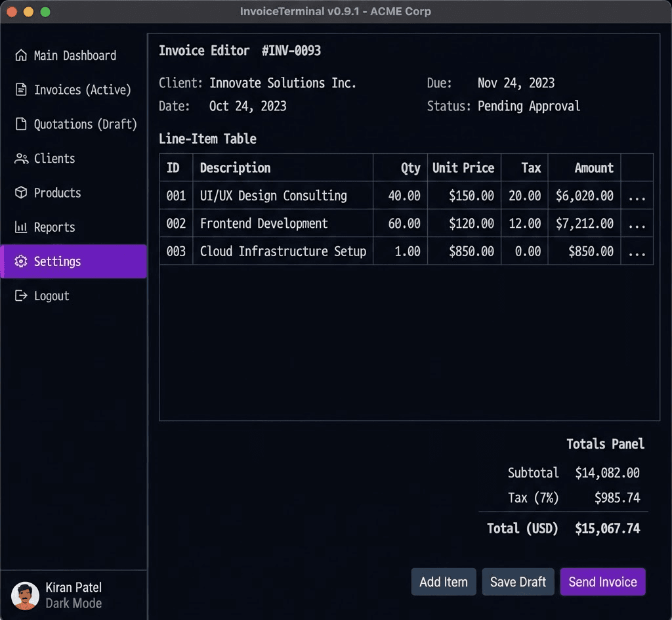Open row options for UI/UX Design Consulting
The width and height of the screenshot is (672, 620).
637,196
